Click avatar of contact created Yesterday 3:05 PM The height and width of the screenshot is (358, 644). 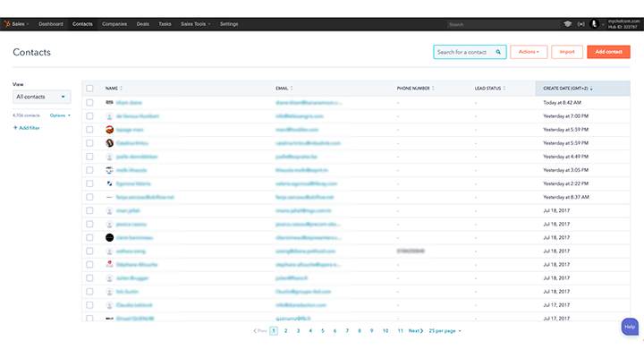pyautogui.click(x=109, y=170)
